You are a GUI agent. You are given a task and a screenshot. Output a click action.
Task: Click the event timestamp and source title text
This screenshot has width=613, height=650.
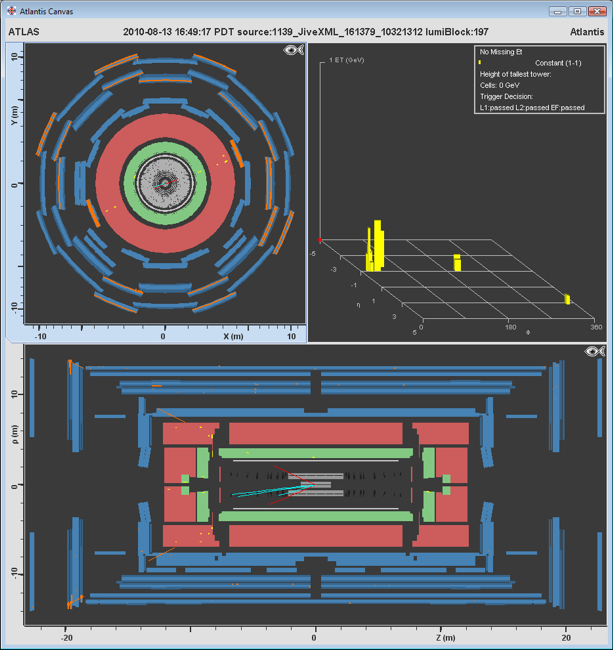click(305, 31)
